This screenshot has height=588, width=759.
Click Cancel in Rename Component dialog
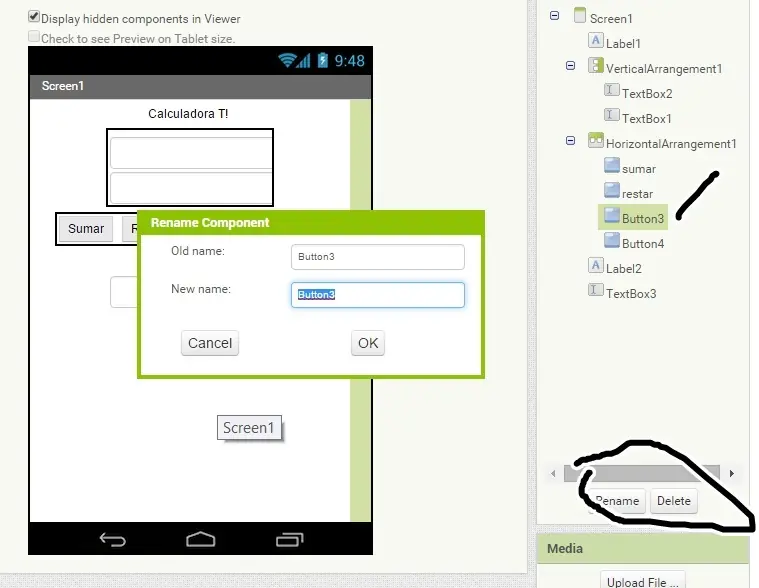(210, 343)
